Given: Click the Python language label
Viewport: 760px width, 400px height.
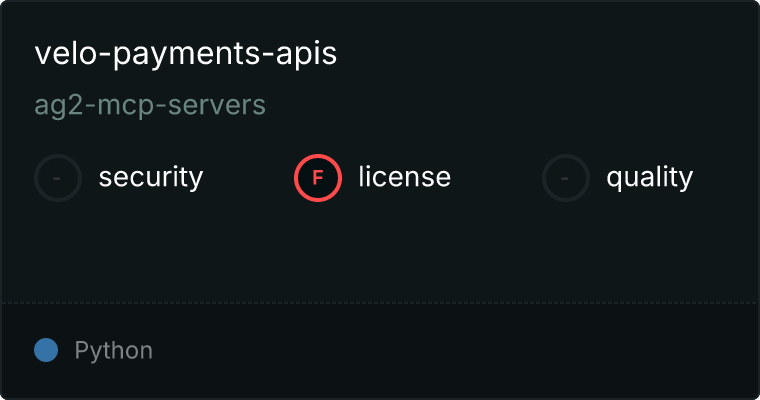Looking at the screenshot, I should coord(114,351).
